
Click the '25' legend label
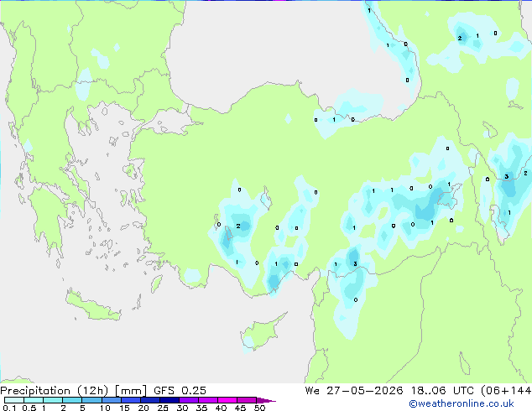[x=163, y=408]
